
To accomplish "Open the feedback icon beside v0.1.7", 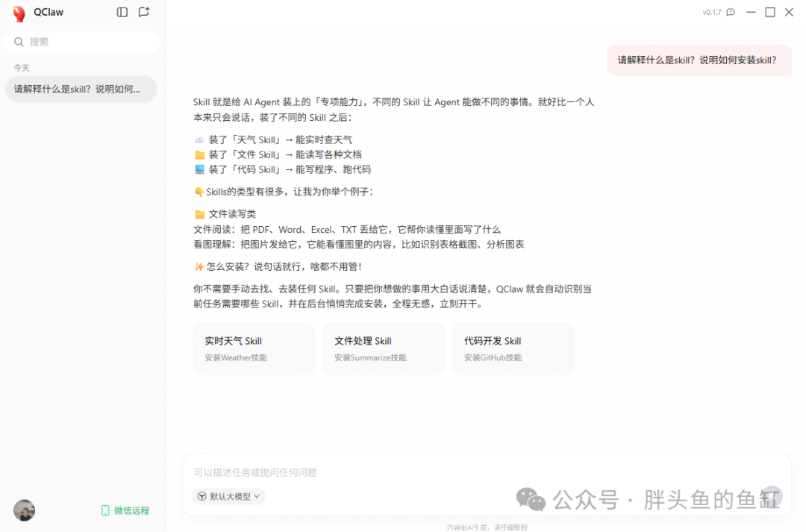I will coord(731,13).
